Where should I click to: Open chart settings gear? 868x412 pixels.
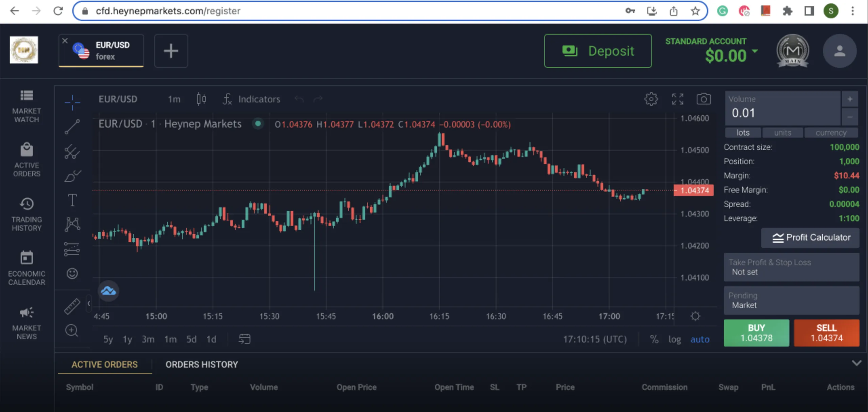(651, 99)
